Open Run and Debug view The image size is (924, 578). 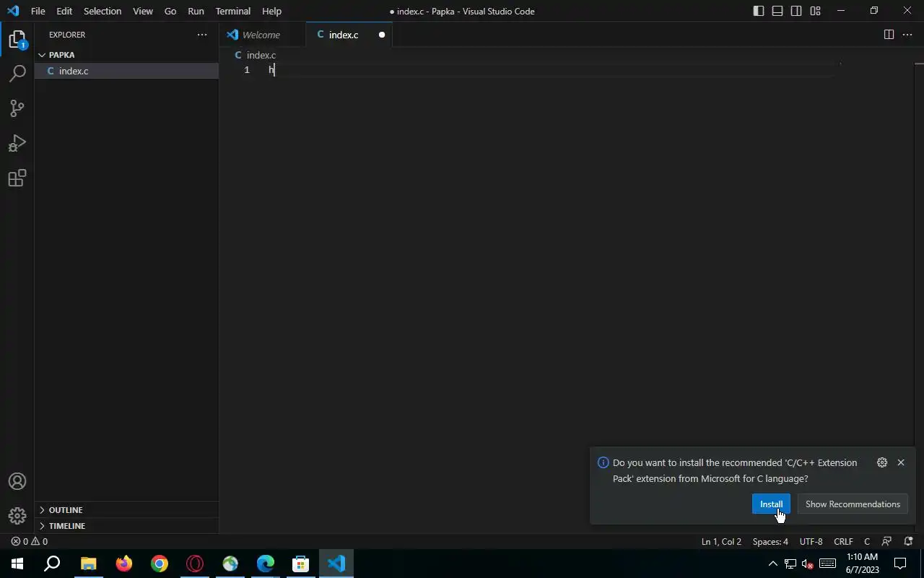click(17, 143)
